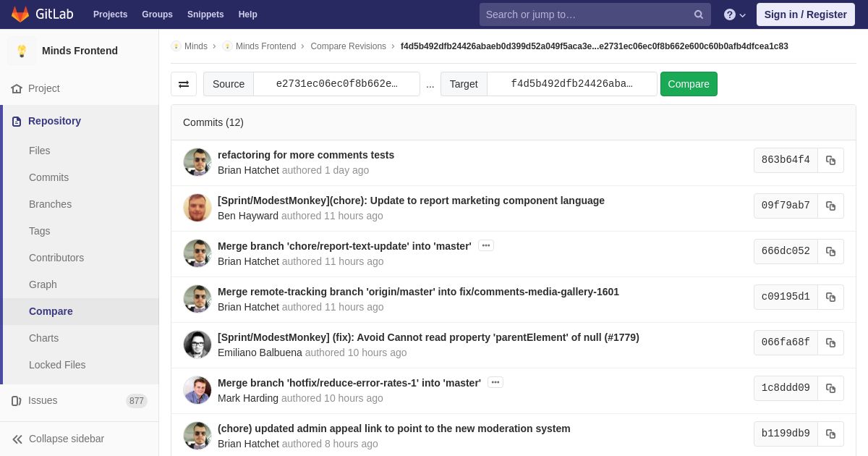Click the green Compare button
The width and height of the screenshot is (868, 456).
[x=689, y=84]
